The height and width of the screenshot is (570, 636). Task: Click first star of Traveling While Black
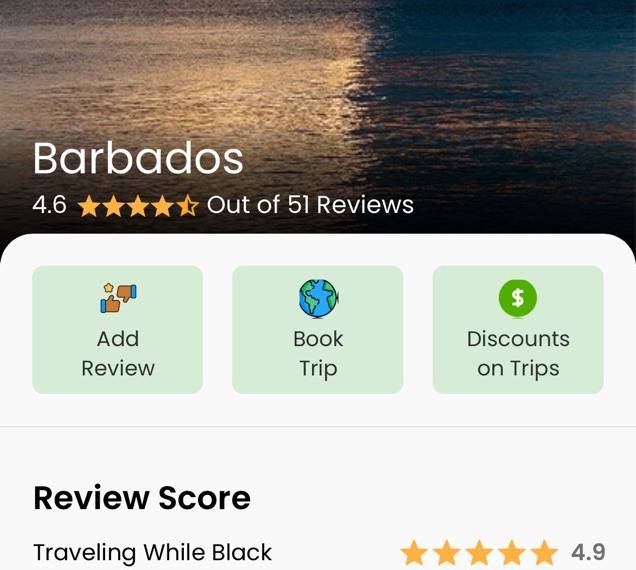pos(414,552)
